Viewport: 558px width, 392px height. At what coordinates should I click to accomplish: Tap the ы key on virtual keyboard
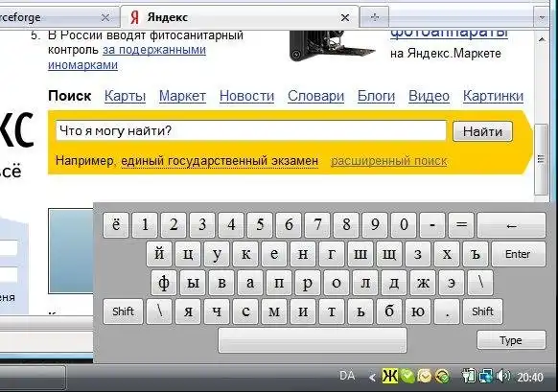point(193,283)
